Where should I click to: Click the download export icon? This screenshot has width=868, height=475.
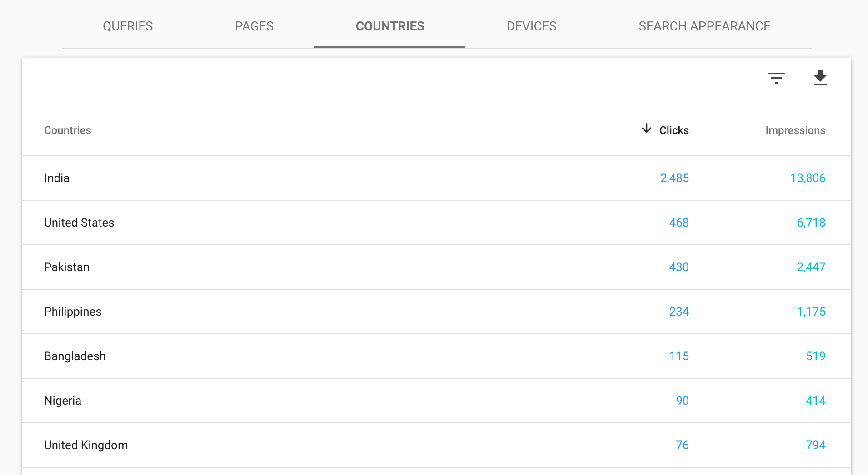820,78
